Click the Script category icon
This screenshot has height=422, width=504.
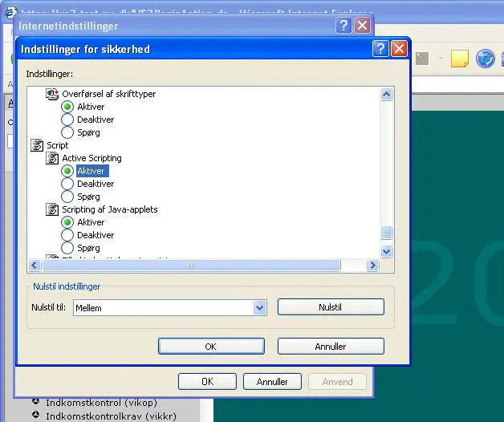37,145
